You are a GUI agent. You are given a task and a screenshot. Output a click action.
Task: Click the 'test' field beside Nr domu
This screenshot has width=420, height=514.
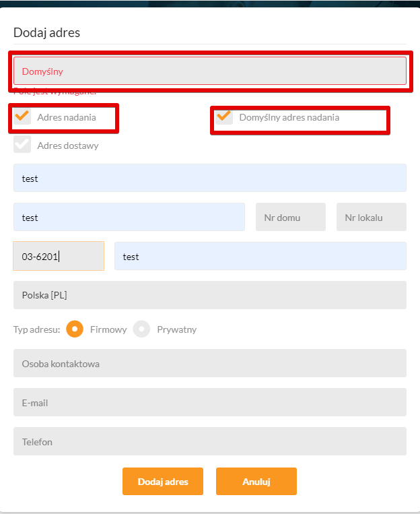[x=129, y=218]
